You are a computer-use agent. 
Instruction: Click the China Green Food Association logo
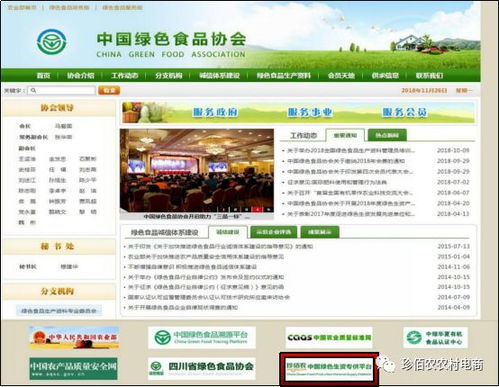click(52, 42)
